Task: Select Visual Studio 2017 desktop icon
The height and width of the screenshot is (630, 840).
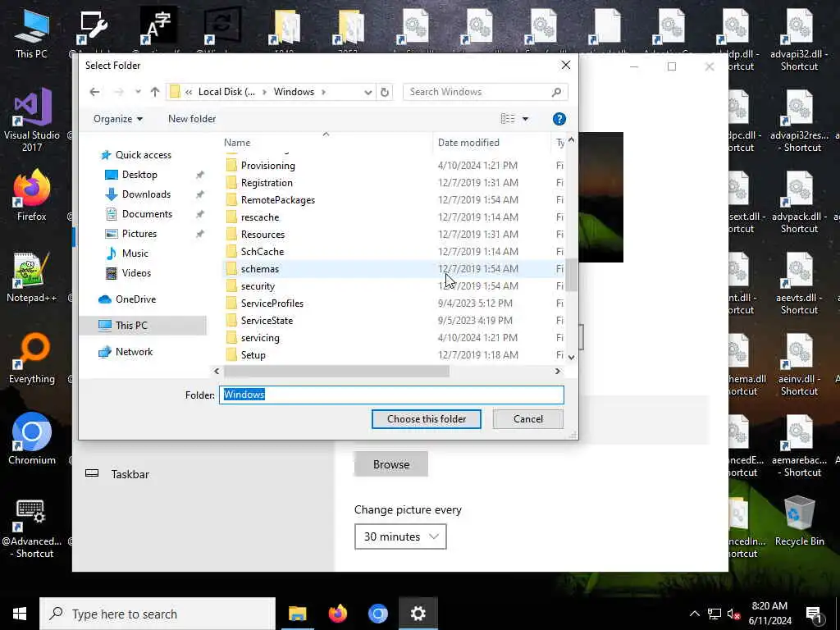Action: point(32,120)
